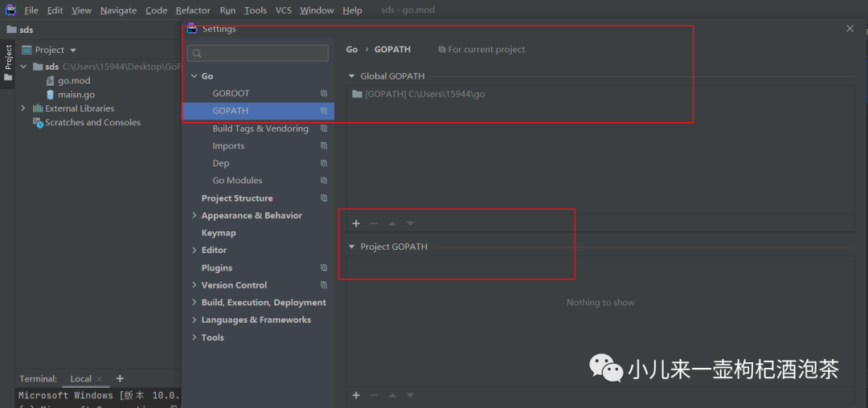Collapse the Global GOPATH section
The height and width of the screenshot is (408, 868).
351,76
